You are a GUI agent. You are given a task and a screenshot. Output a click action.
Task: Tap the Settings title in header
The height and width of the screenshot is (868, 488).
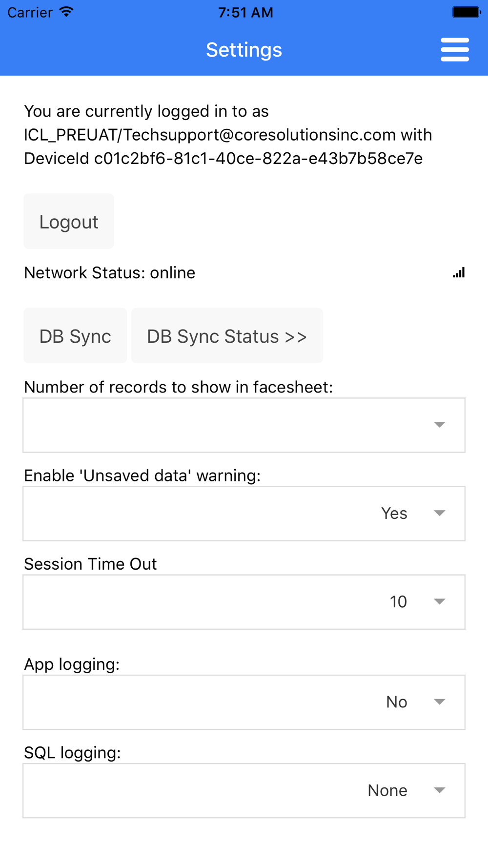[x=244, y=50]
